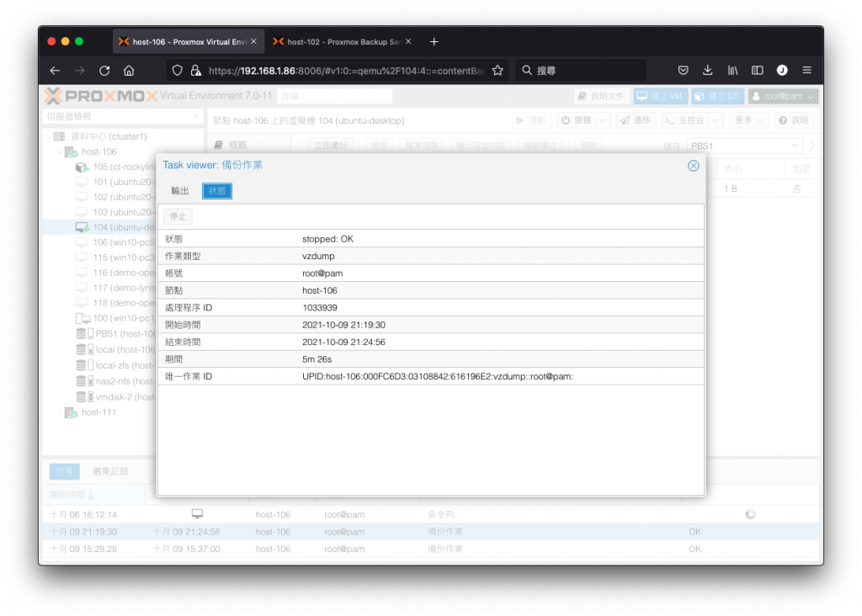Click the 停止 button in Task viewer

[x=178, y=216]
